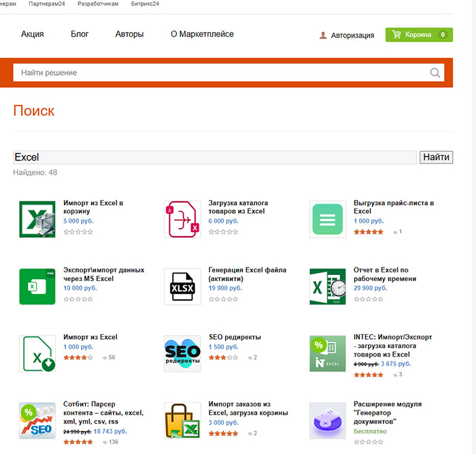This screenshot has height=454, width=476.
Task: Click the Sotbit content parser SEO icon
Action: coord(37,420)
